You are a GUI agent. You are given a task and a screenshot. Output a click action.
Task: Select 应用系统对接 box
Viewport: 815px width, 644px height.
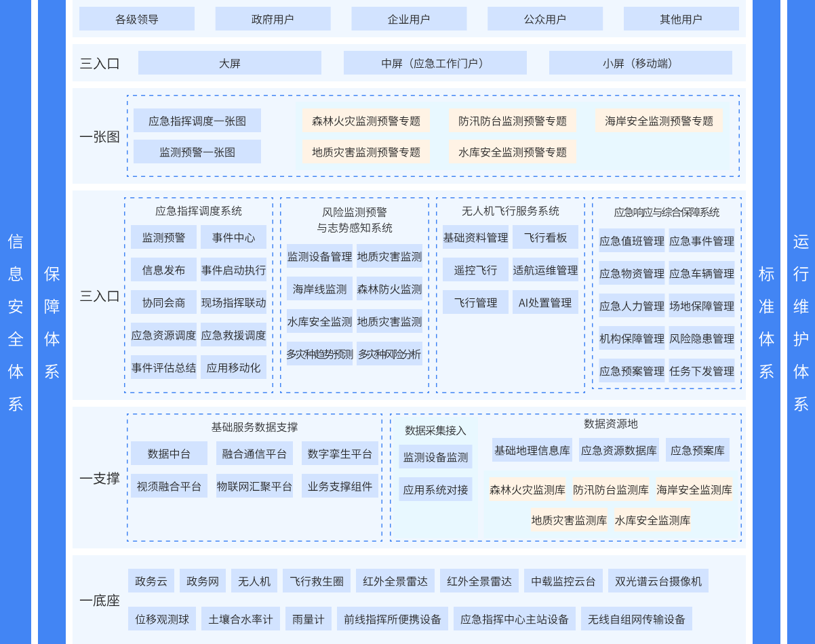(x=435, y=489)
